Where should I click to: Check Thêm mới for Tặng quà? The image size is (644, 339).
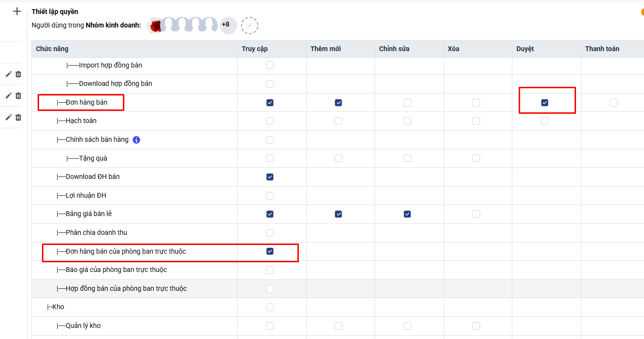338,158
